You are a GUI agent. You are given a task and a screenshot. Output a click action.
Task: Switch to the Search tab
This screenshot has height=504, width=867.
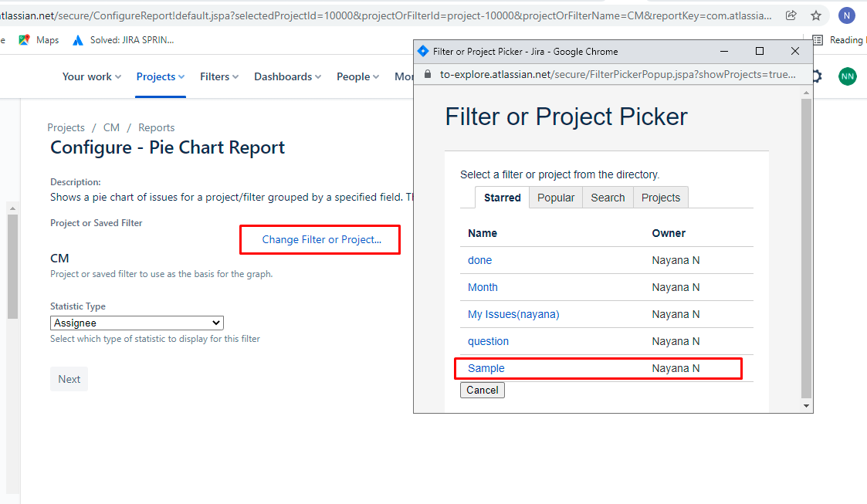pos(607,197)
